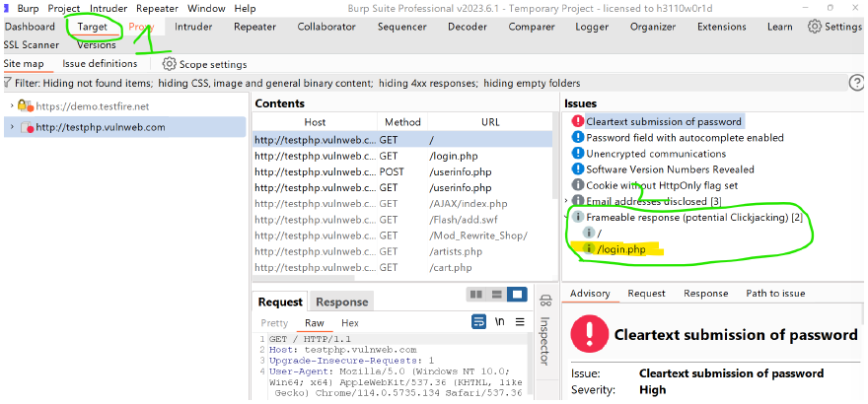
Task: Switch to the Dashboard tab
Action: tap(30, 27)
